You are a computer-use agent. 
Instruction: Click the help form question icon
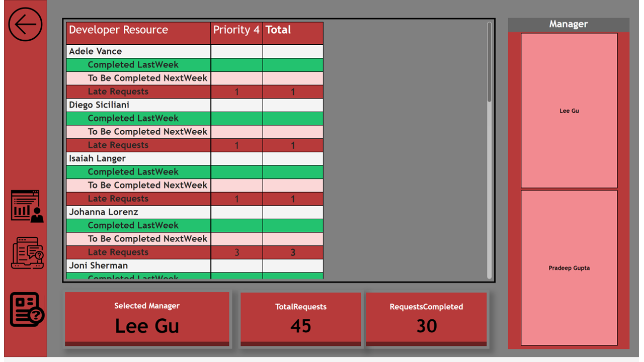(x=27, y=310)
